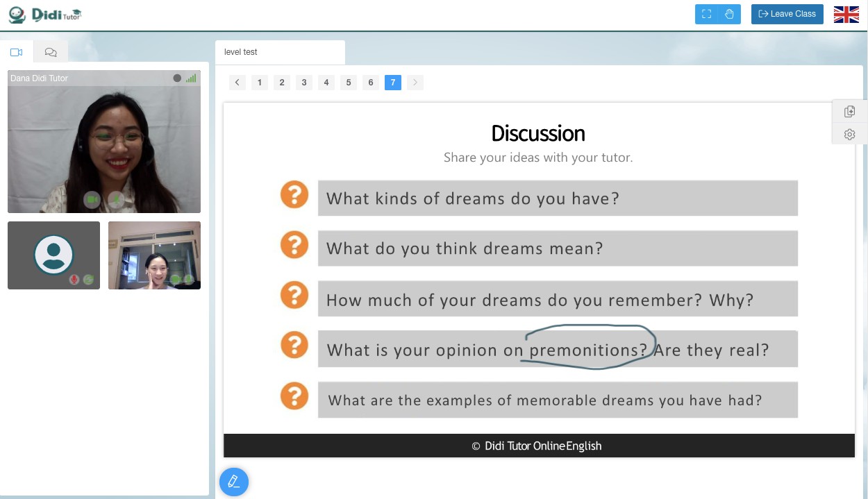
Task: Unmute the red microphone on avatar tile
Action: (x=74, y=280)
